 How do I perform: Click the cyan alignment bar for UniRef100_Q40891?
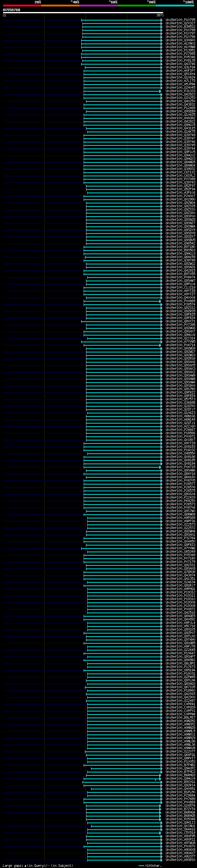pyautogui.click(x=127, y=789)
